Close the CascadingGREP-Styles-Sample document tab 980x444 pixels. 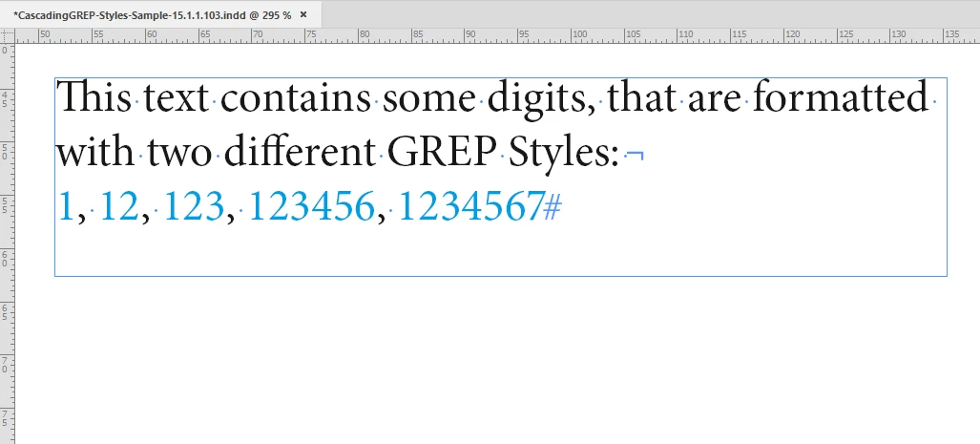tap(303, 14)
